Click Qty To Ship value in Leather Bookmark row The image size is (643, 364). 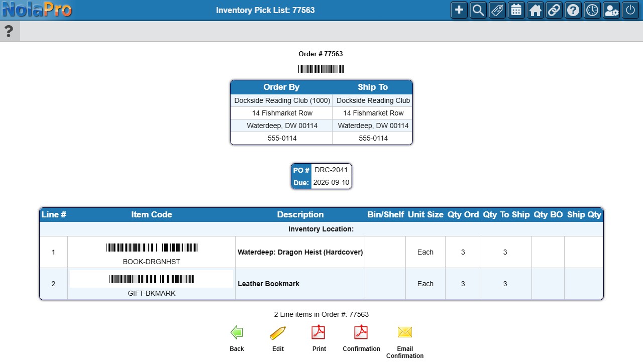(x=505, y=284)
